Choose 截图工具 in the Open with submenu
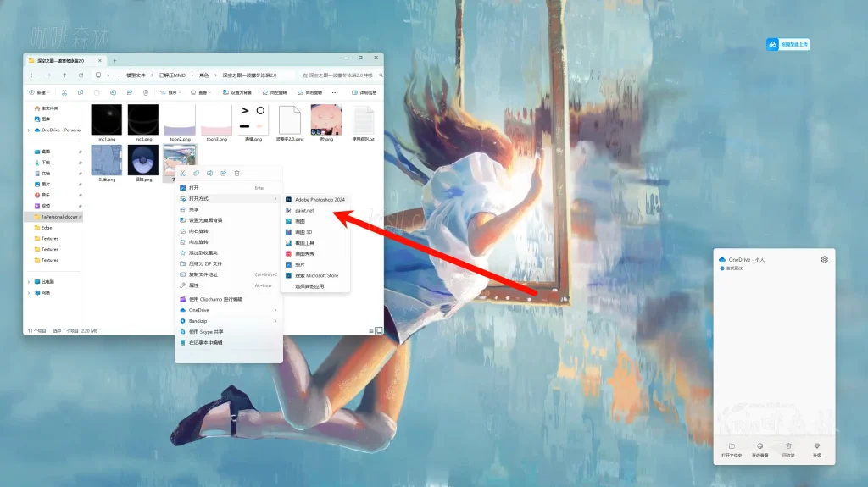This screenshot has width=868, height=487. tap(315, 243)
